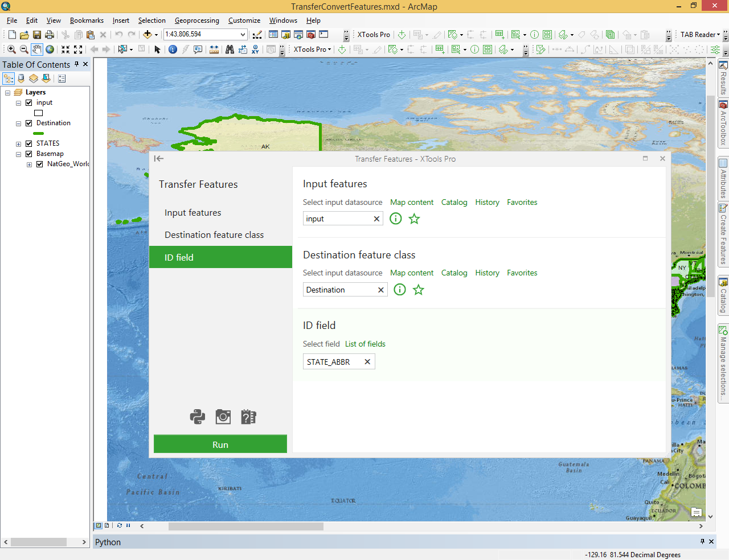The width and height of the screenshot is (729, 560).
Task: Toggle the NatGeo_World layer checkbox
Action: [39, 164]
